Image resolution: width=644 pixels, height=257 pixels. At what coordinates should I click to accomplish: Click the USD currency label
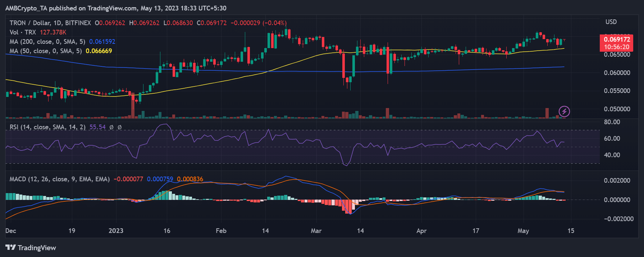click(611, 22)
